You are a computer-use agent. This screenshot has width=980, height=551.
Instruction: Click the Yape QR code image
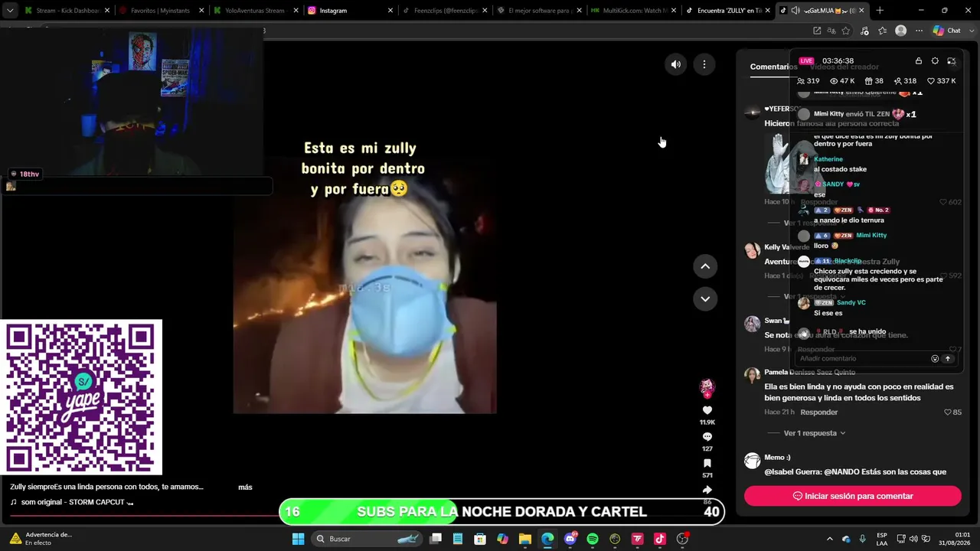(81, 397)
